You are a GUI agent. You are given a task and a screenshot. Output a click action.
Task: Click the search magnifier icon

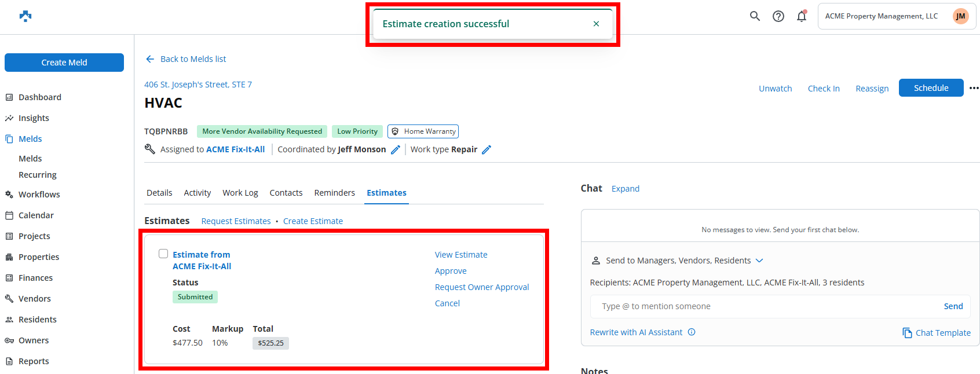pyautogui.click(x=755, y=16)
